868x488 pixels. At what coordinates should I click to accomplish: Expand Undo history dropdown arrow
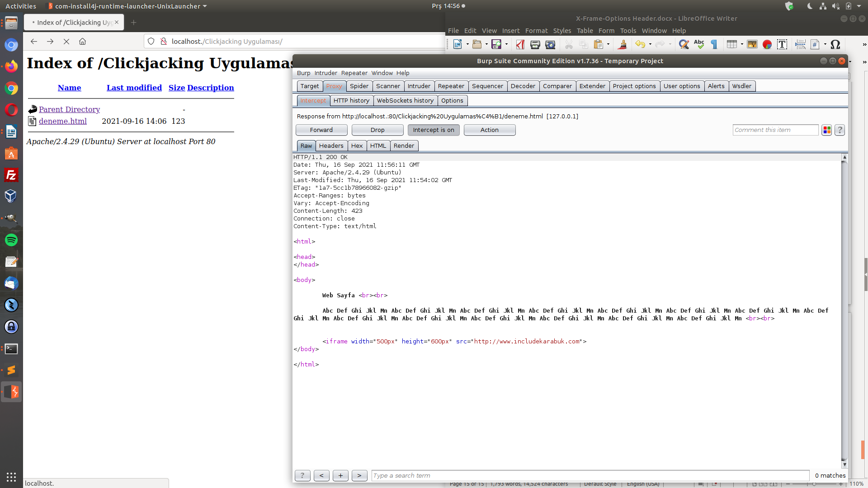tap(650, 44)
